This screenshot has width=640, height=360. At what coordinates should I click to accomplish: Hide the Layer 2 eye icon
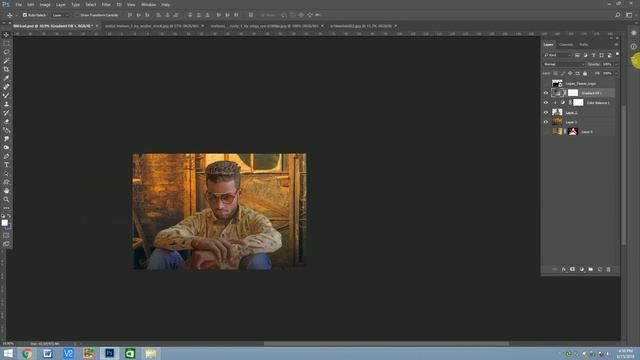pyautogui.click(x=546, y=112)
